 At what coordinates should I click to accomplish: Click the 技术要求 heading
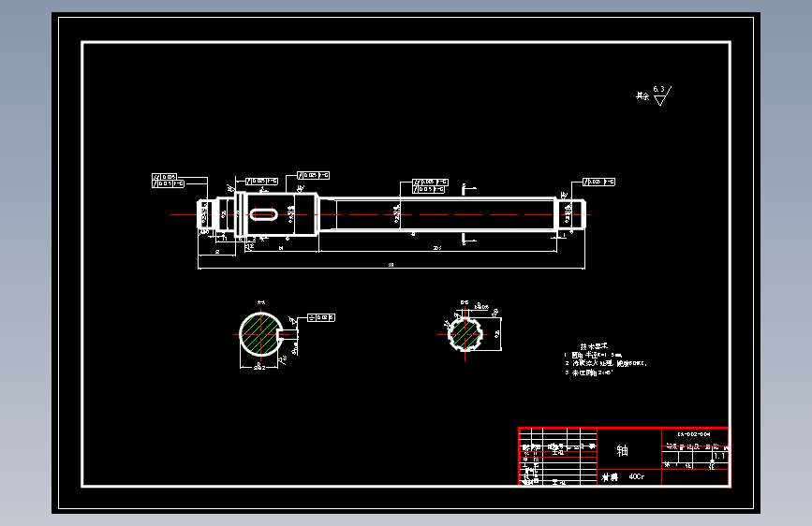[x=594, y=346]
